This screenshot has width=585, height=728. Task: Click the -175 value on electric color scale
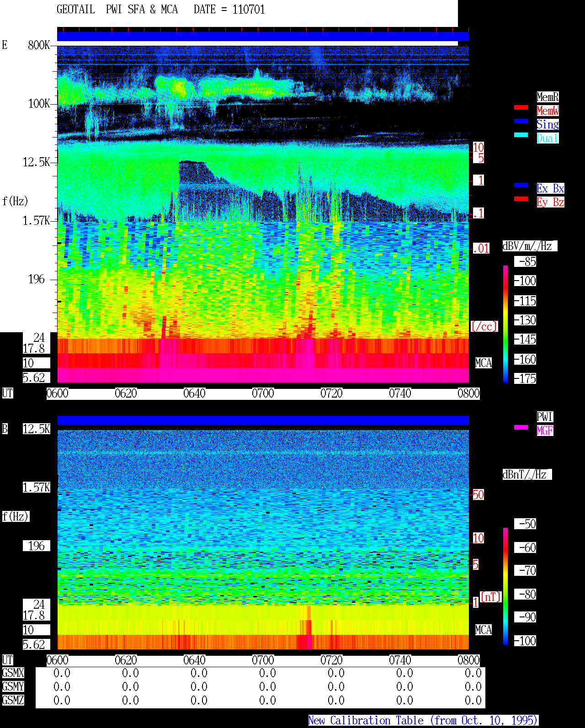[525, 379]
